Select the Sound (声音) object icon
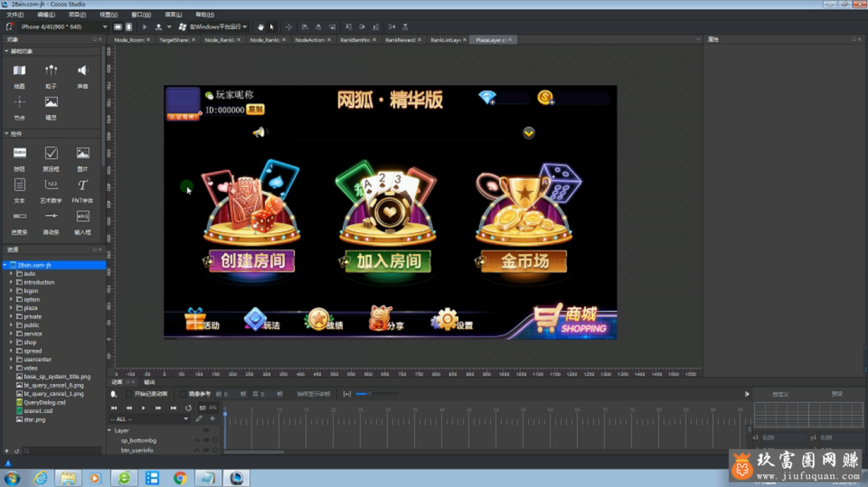Viewport: 868px width, 487px height. tap(83, 70)
